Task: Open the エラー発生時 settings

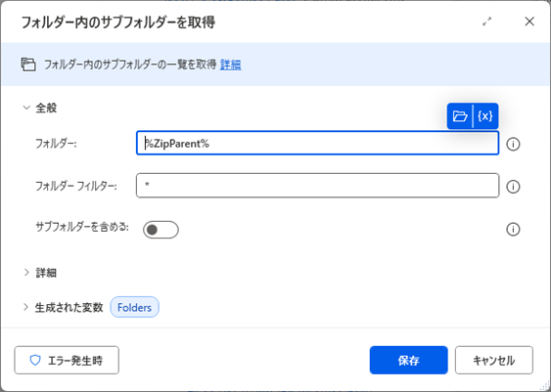Action: click(67, 360)
